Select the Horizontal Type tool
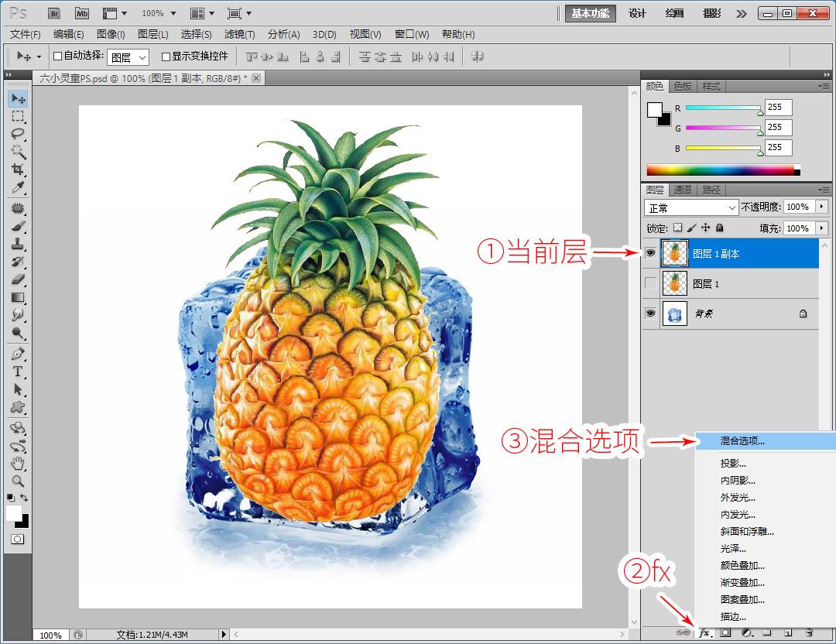Viewport: 836px width, 644px height. pyautogui.click(x=18, y=372)
